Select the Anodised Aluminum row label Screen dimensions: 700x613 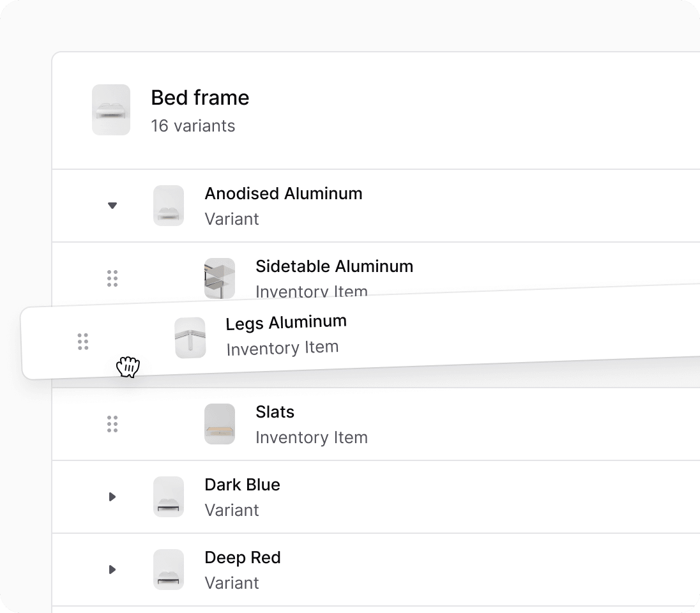pos(284,193)
